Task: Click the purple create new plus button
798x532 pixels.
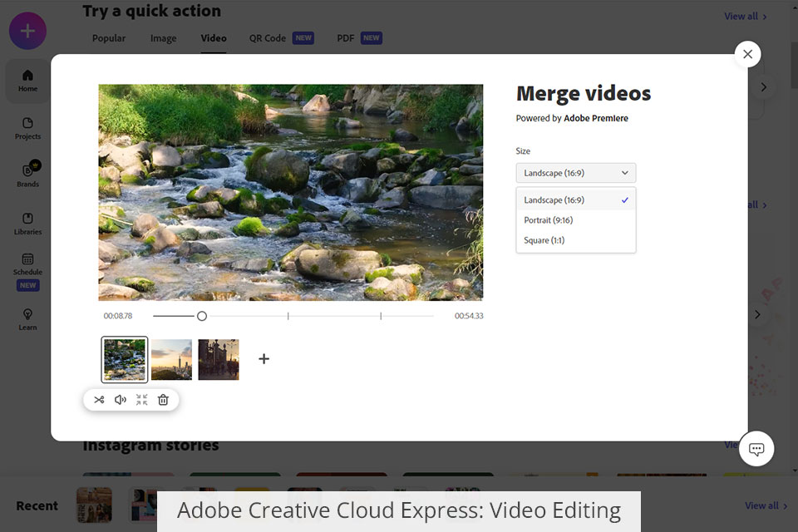Action: pos(27,31)
